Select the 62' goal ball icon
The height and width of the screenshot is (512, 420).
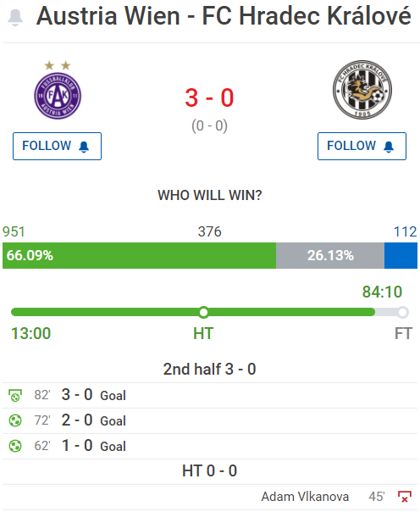click(x=15, y=446)
